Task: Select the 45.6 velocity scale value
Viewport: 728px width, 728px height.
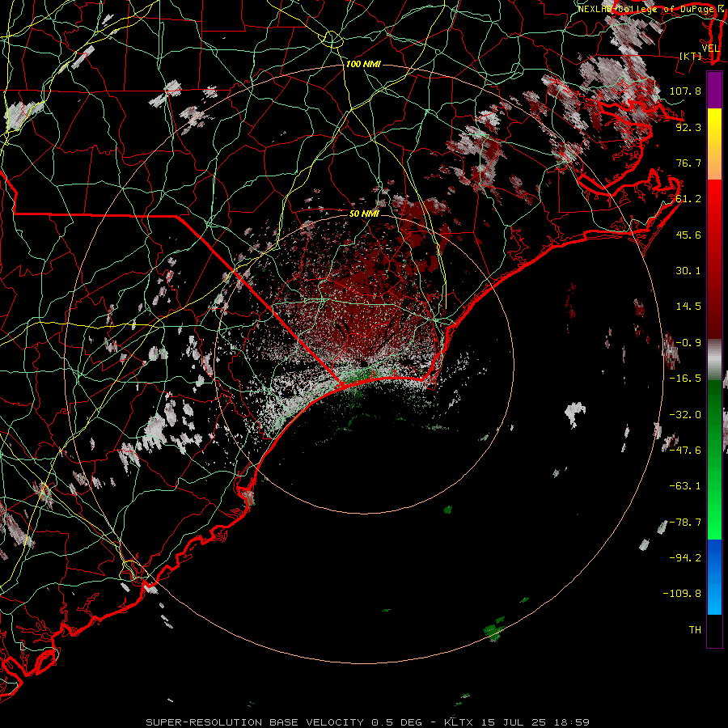Action: [688, 235]
